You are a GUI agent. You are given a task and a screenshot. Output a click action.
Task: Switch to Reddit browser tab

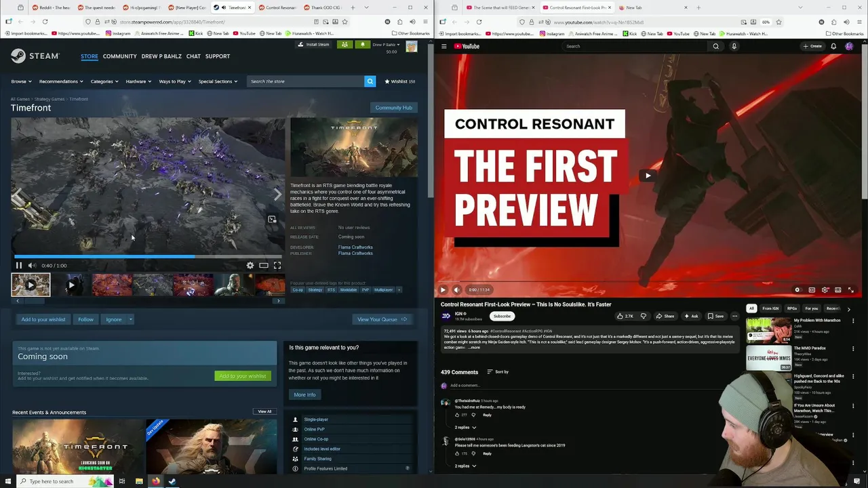pyautogui.click(x=50, y=7)
